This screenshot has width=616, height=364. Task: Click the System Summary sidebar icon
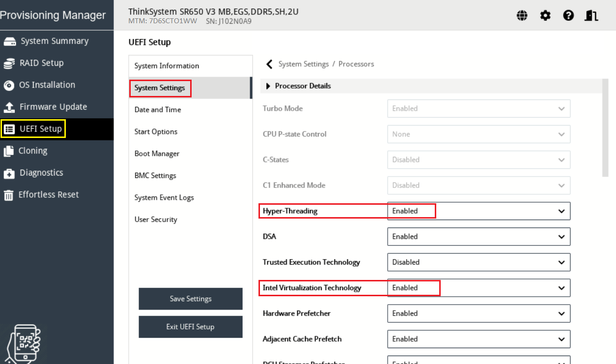pyautogui.click(x=9, y=42)
